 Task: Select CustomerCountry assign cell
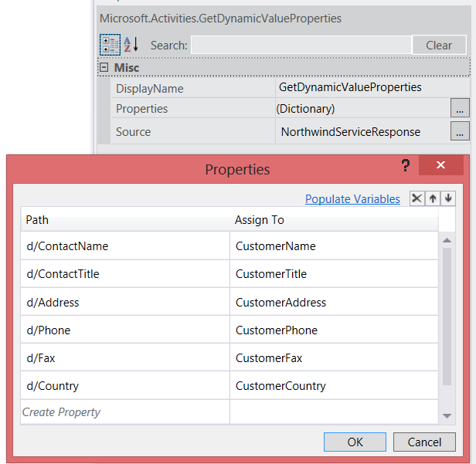(334, 386)
